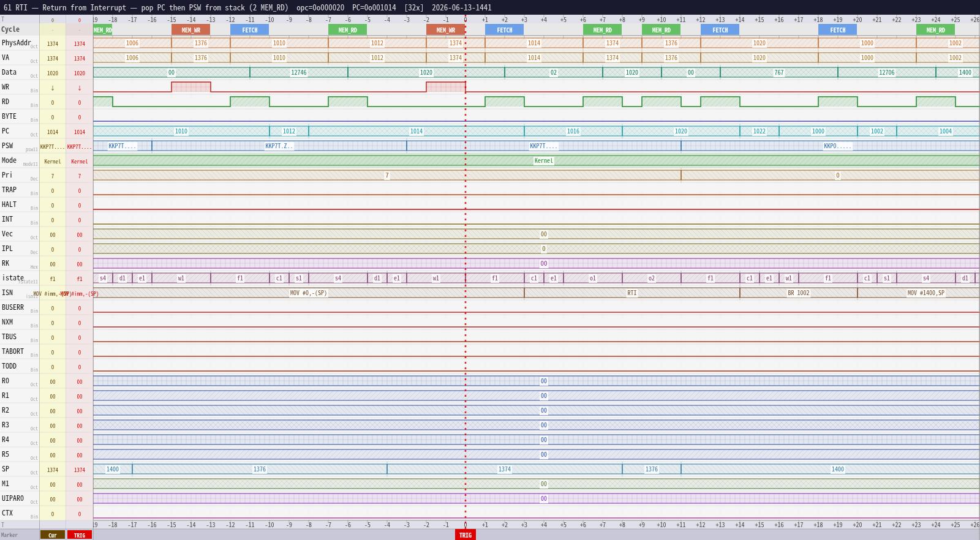This screenshot has height=540, width=980.
Task: Click the TRIG column value for PC
Action: pos(80,132)
